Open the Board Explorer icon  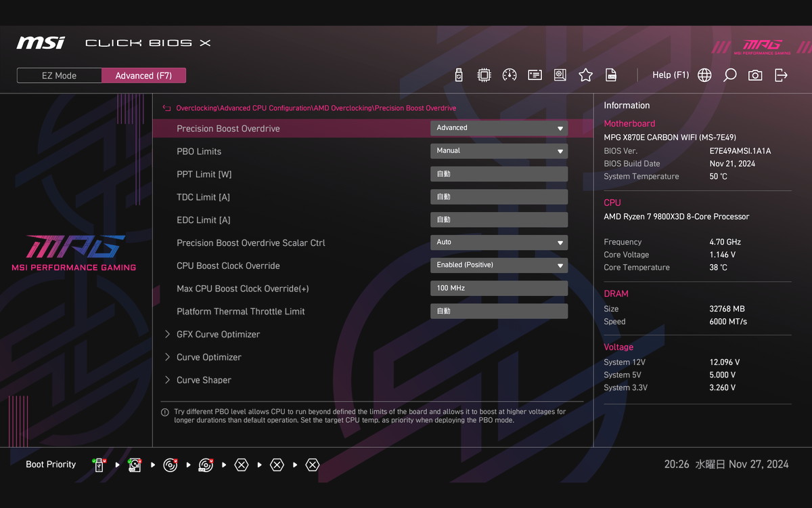point(560,75)
